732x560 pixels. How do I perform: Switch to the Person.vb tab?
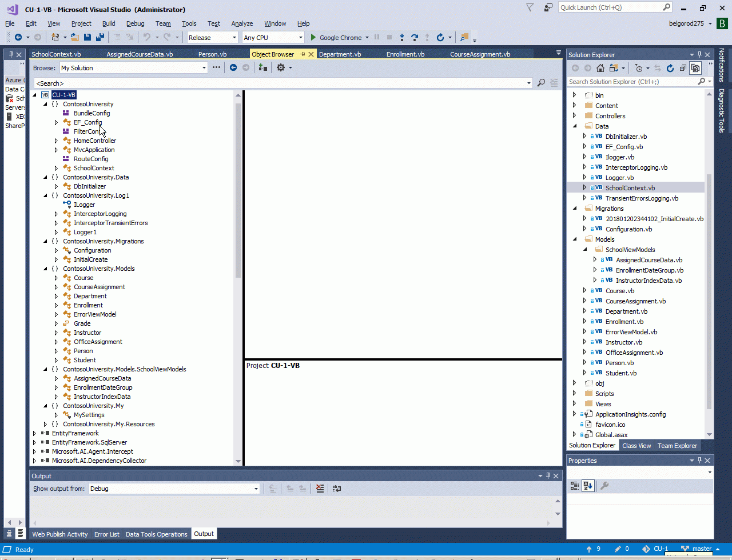tap(213, 54)
